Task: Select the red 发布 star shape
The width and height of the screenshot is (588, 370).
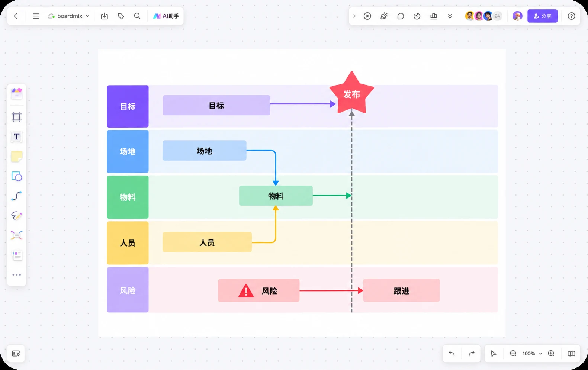Action: click(351, 93)
